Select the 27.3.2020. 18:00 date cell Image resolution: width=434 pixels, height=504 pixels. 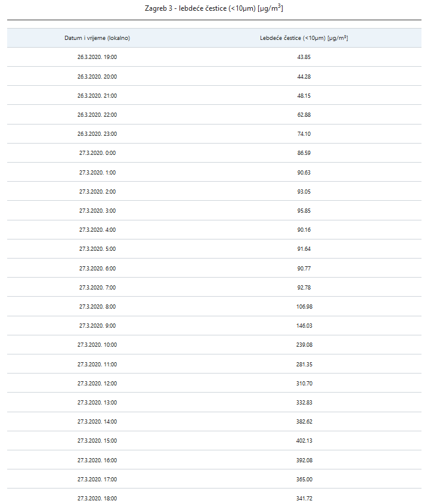pyautogui.click(x=97, y=498)
